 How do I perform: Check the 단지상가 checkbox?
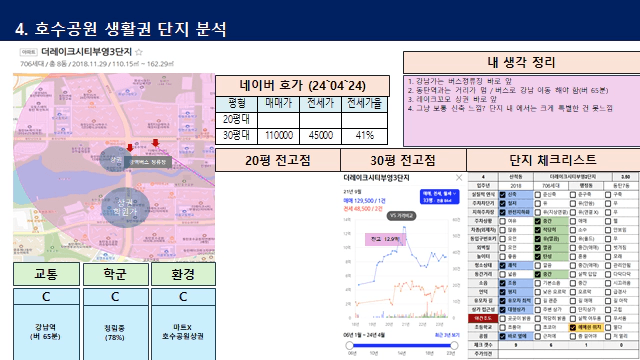pos(573,309)
